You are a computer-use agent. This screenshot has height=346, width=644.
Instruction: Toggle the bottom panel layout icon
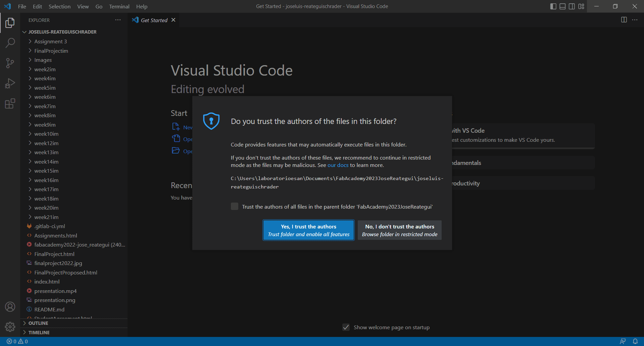(563, 6)
